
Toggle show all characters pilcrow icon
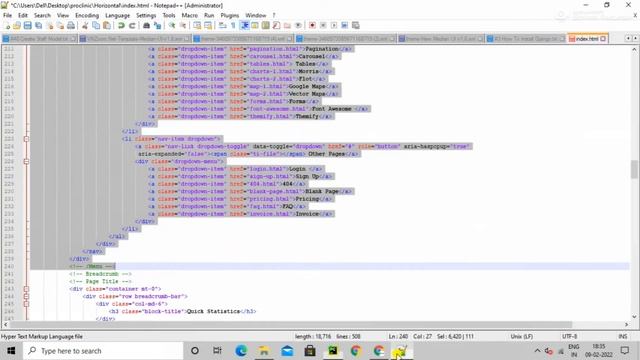pos(233,26)
